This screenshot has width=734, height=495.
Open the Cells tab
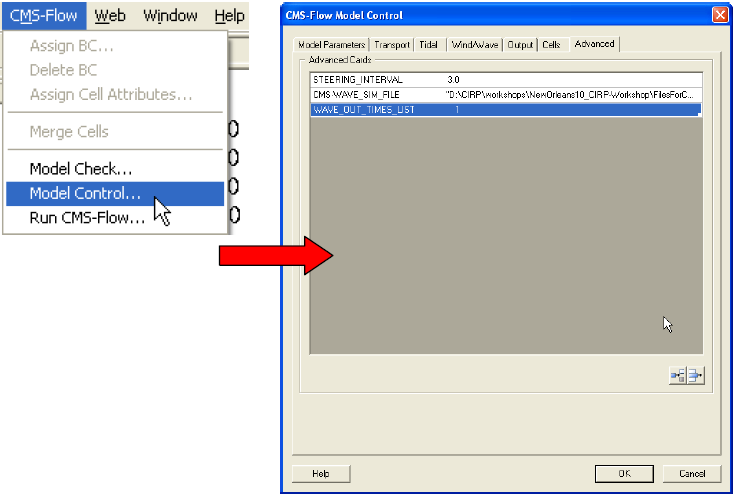point(551,45)
